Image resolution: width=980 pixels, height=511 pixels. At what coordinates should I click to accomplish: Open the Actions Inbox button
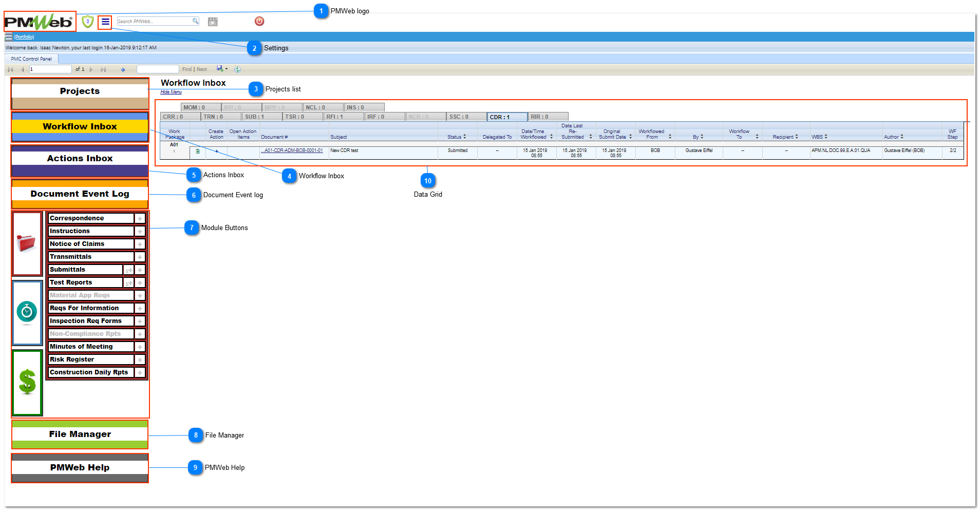pos(80,161)
